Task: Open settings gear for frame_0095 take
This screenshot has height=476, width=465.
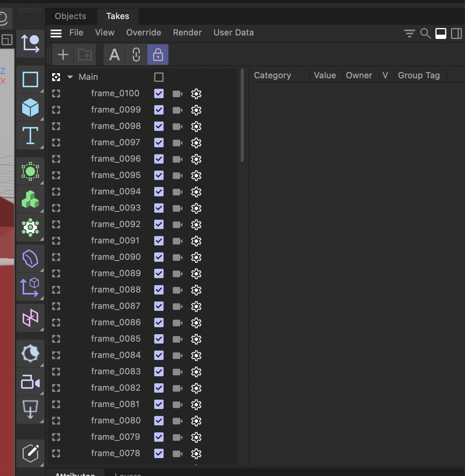Action: click(196, 175)
